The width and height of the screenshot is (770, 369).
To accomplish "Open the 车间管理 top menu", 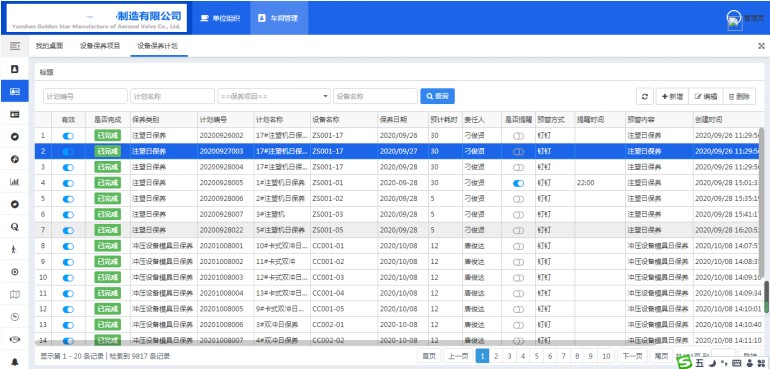I will [279, 18].
